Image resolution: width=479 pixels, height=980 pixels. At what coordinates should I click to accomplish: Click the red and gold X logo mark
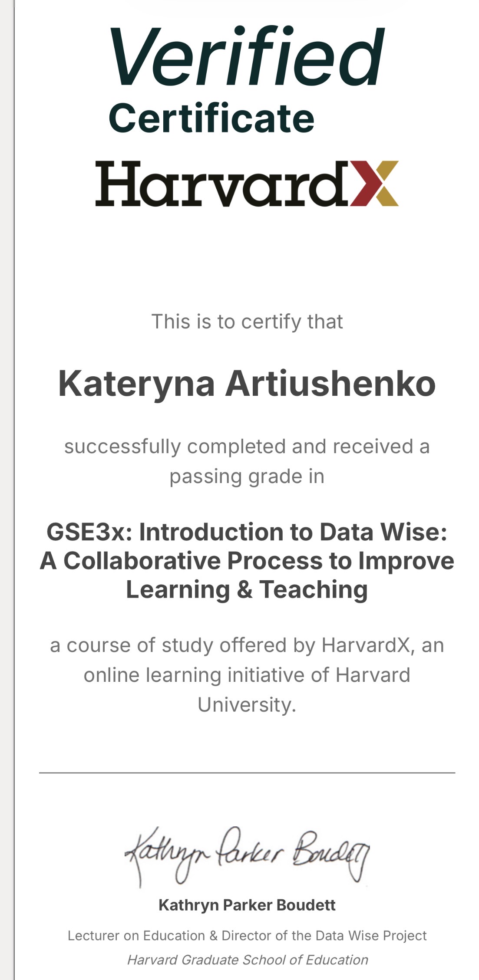374,183
